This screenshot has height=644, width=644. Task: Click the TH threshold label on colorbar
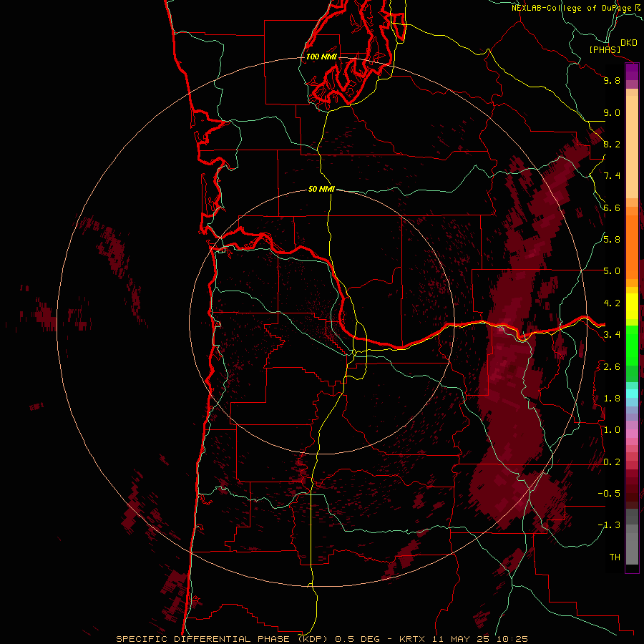coord(615,557)
